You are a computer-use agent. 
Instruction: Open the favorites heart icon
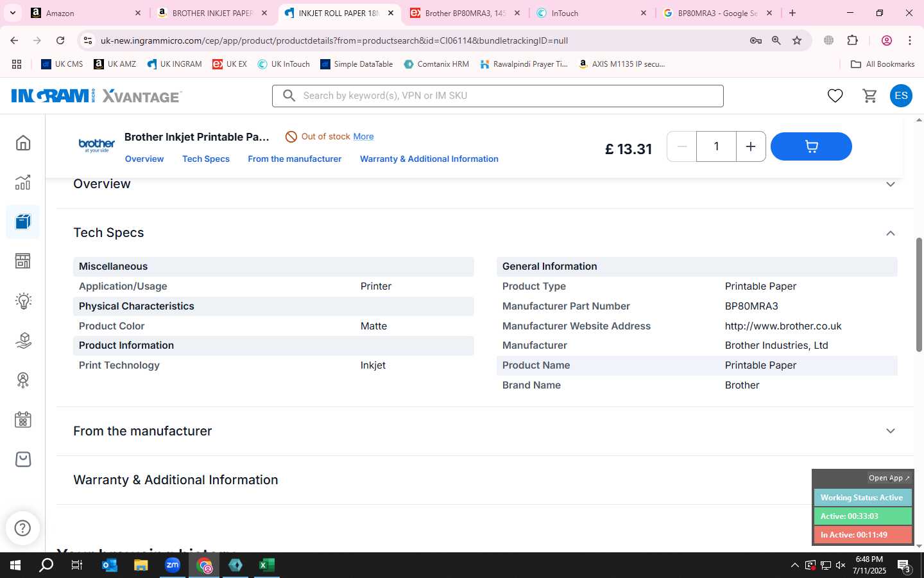pos(835,96)
